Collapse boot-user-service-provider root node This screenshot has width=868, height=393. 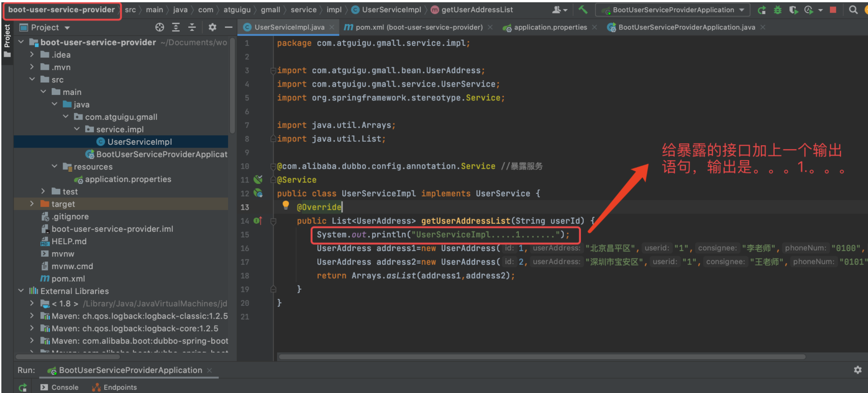click(21, 42)
